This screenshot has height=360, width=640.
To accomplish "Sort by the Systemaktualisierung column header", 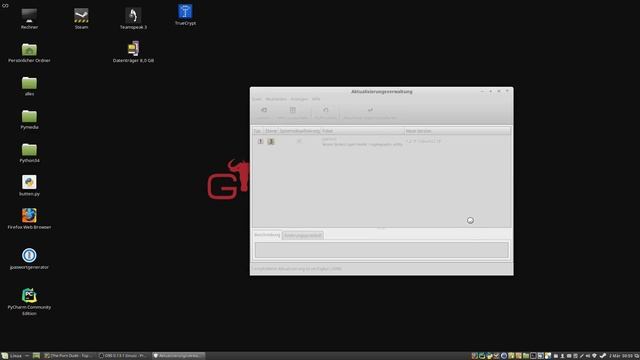I will tap(300, 131).
